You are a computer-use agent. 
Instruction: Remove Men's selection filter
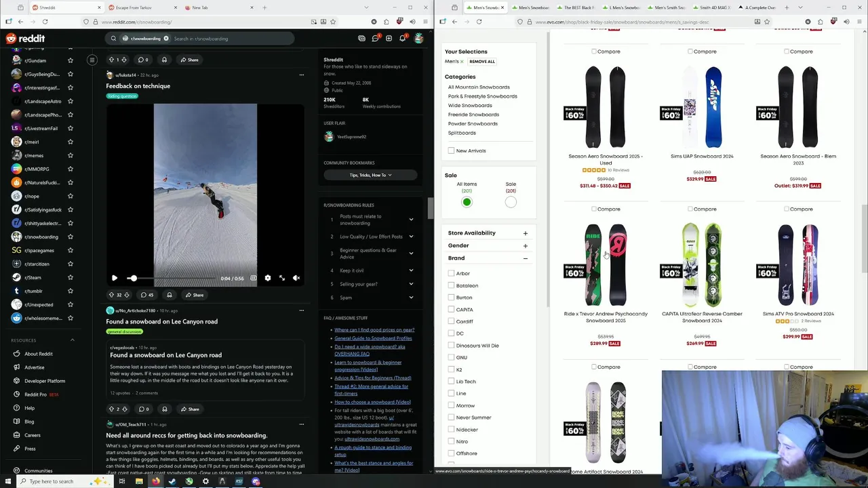click(462, 62)
